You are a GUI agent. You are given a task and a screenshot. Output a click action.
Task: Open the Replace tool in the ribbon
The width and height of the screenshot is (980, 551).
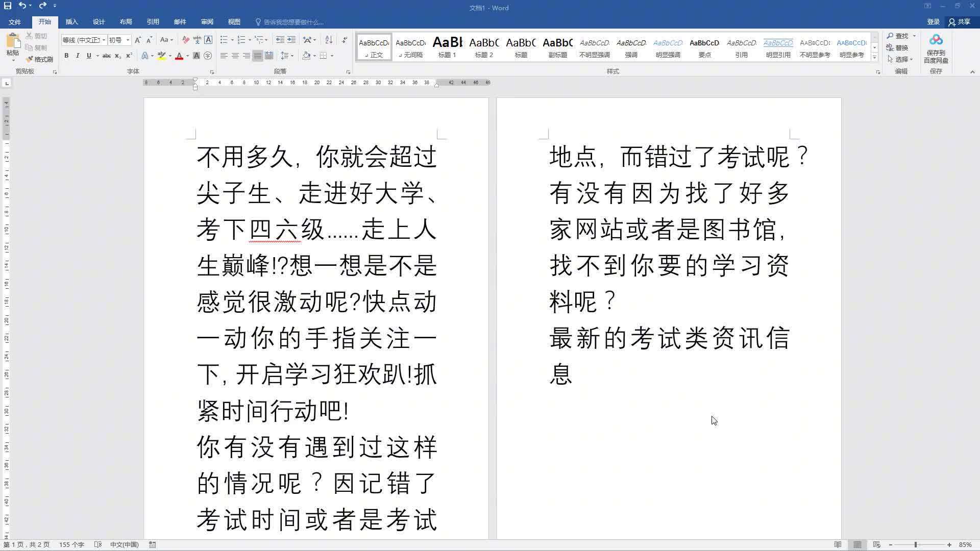(x=900, y=47)
